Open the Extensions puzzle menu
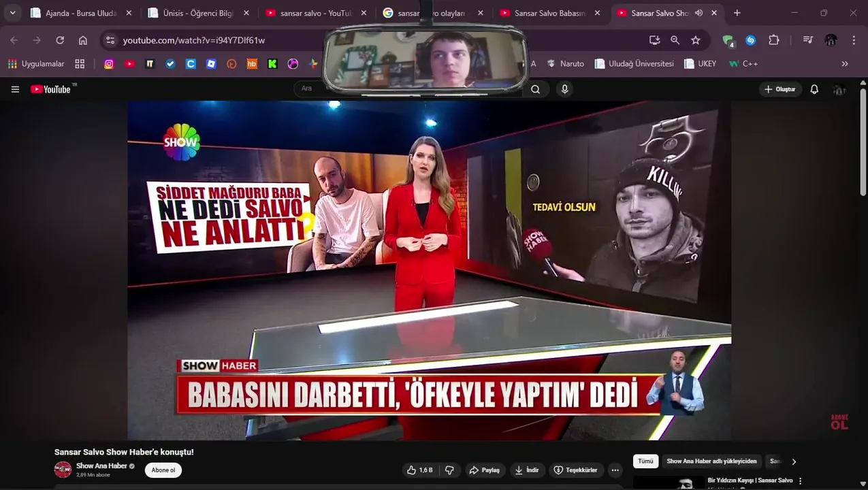The image size is (868, 490). [x=774, y=40]
